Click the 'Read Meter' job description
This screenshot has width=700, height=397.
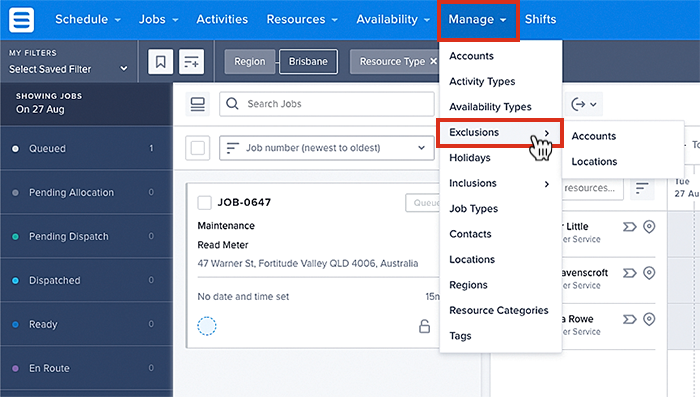click(223, 245)
